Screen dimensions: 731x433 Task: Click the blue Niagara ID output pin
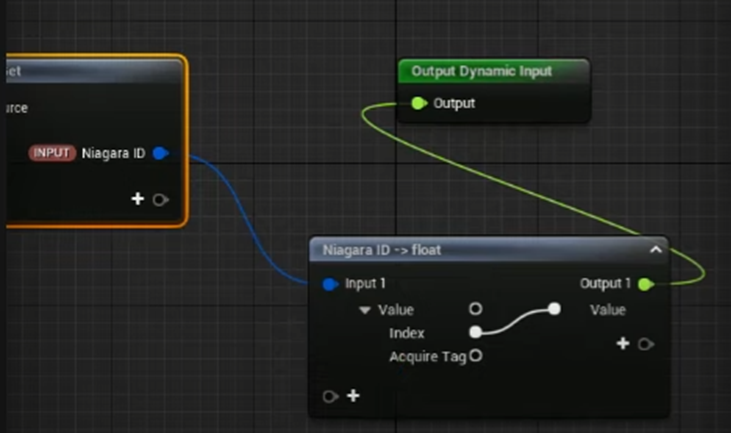point(160,153)
